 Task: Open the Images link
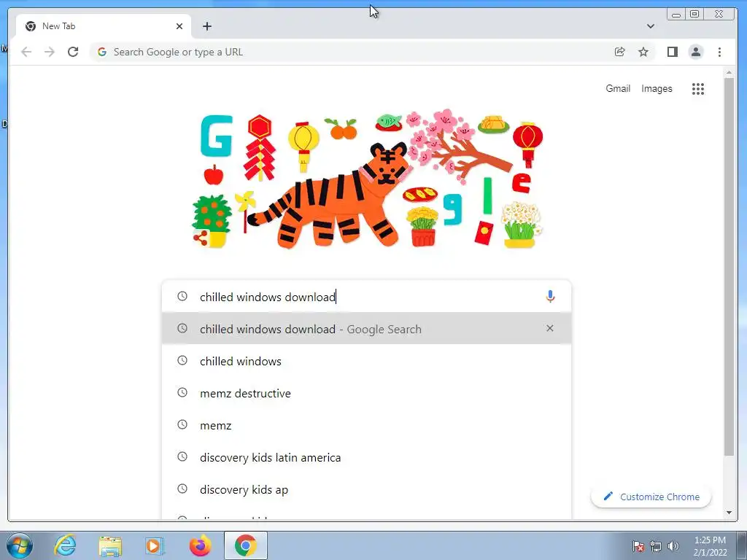(657, 88)
